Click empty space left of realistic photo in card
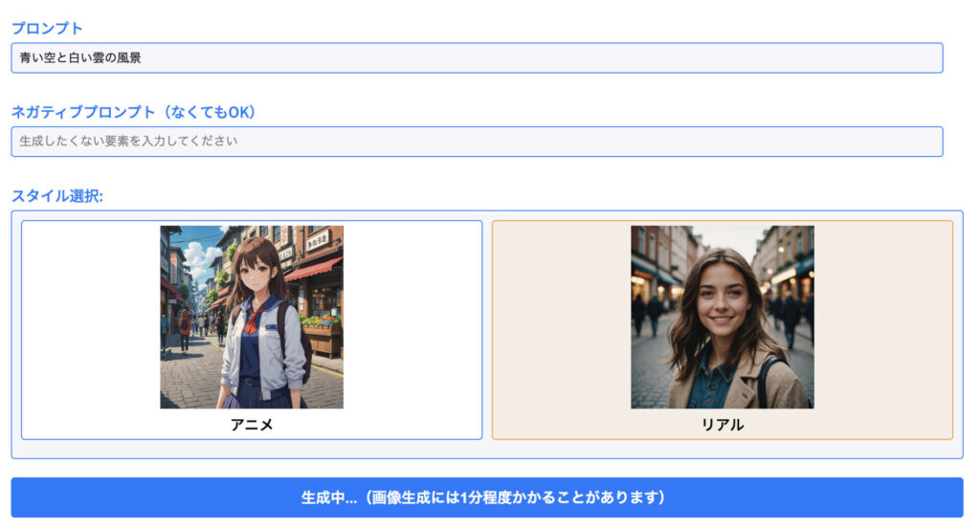Image resolution: width=980 pixels, height=530 pixels. coord(561,317)
